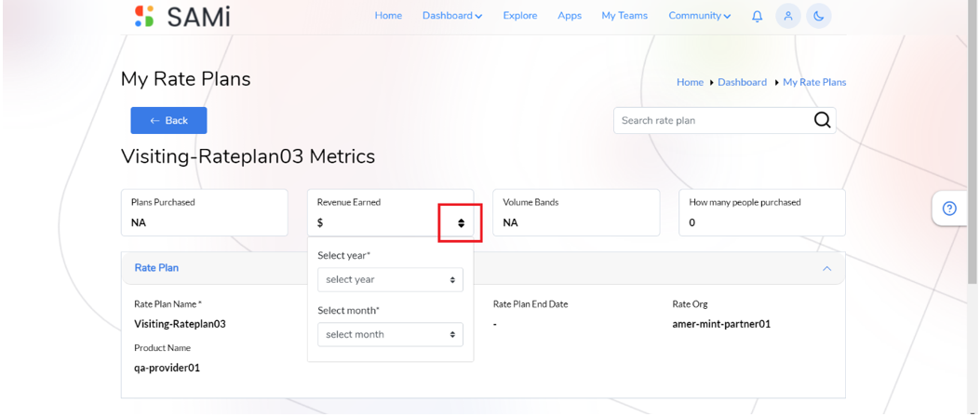Image resolution: width=980 pixels, height=417 pixels.
Task: Navigate to My Teams
Action: [x=624, y=16]
